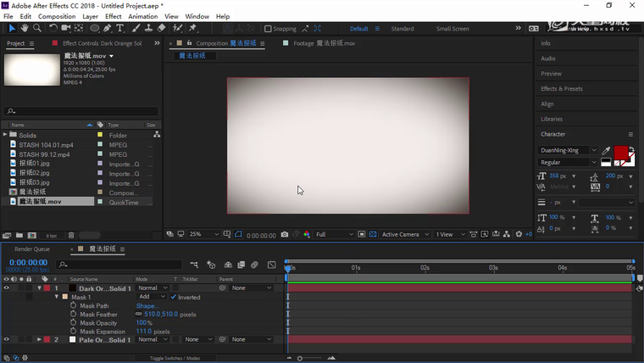Select the Zoom magnifier tool
Image resolution: width=644 pixels, height=363 pixels.
click(x=37, y=28)
